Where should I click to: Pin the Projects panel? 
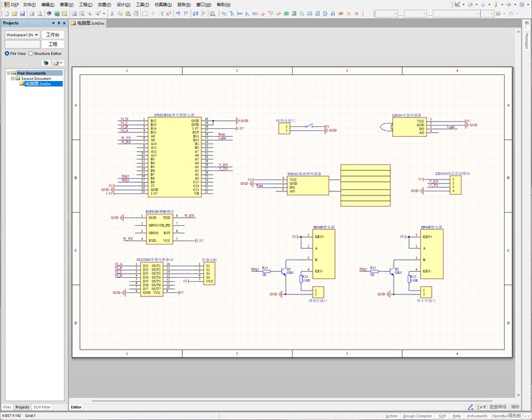click(59, 23)
